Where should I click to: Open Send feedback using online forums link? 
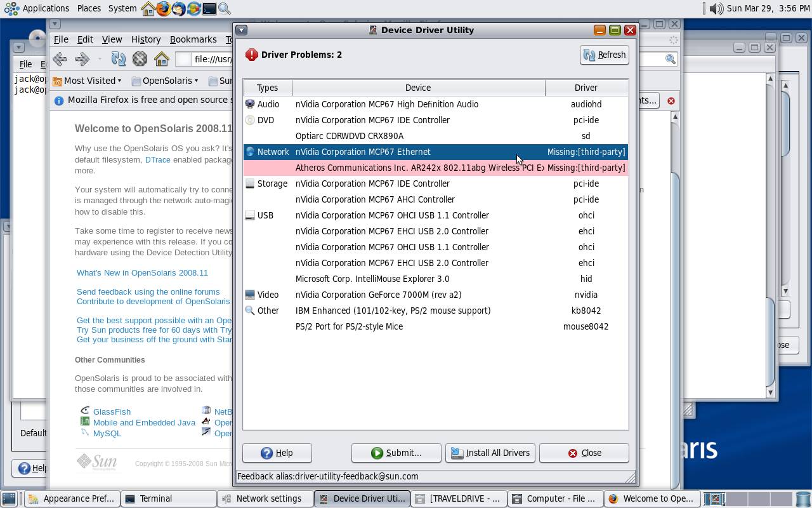click(x=148, y=291)
